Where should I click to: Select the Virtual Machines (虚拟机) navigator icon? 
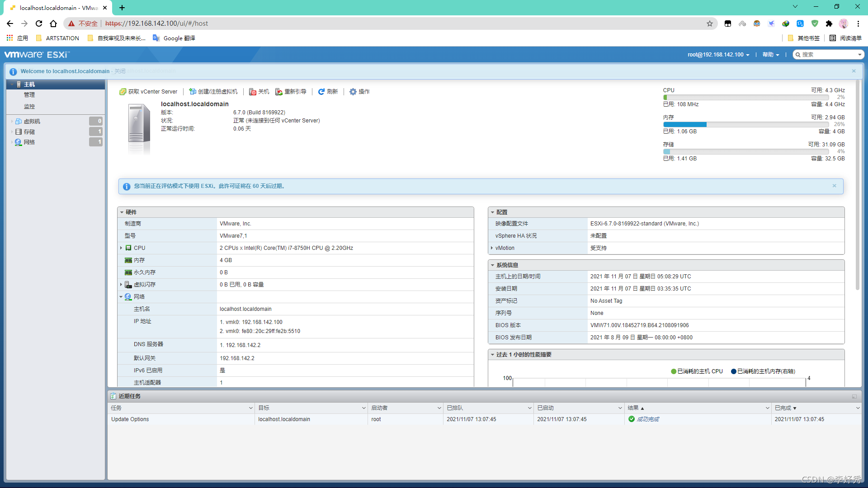[x=19, y=122]
